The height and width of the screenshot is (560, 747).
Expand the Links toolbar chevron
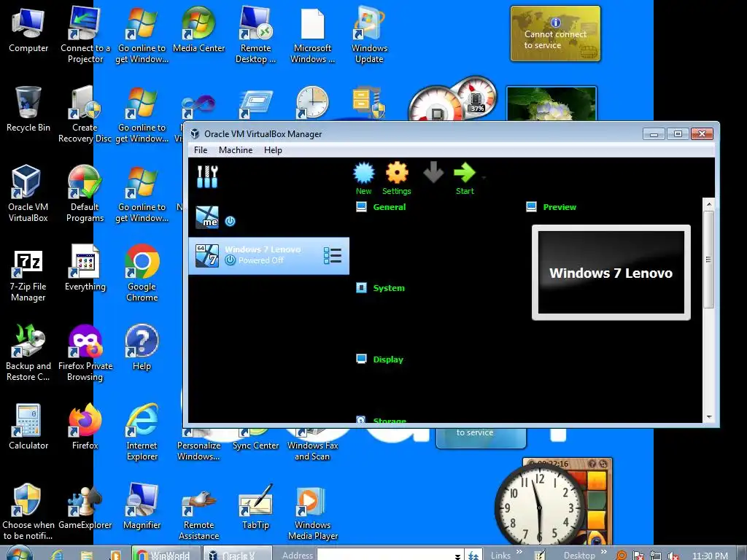point(519,553)
